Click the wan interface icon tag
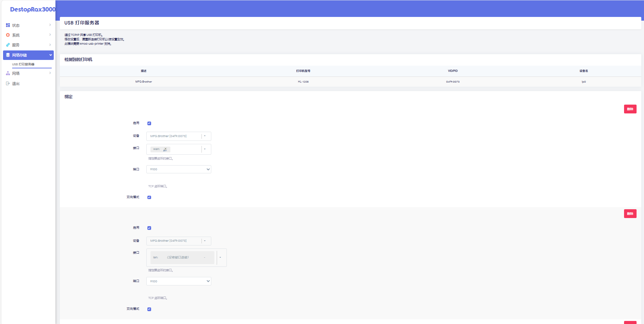644x324 pixels. [x=165, y=149]
